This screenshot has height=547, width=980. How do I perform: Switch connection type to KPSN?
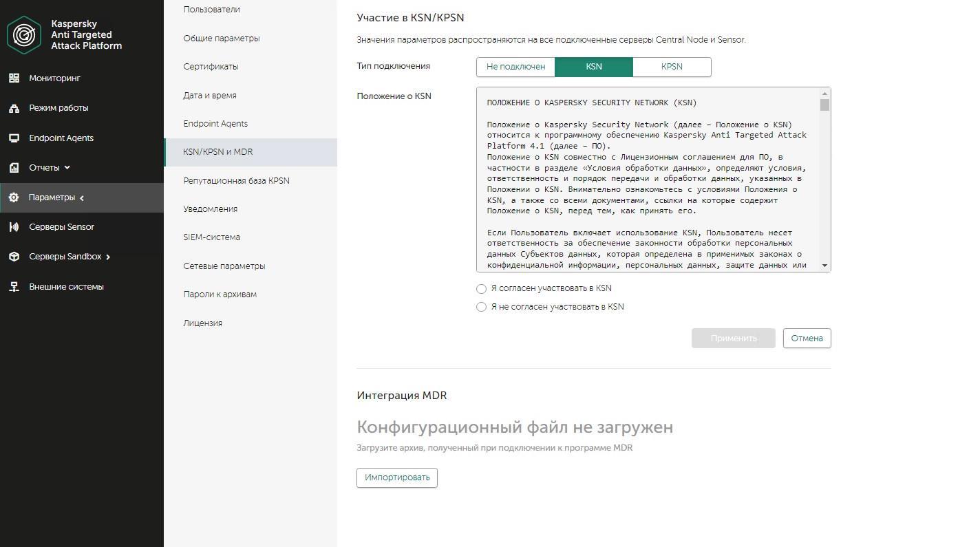tap(672, 67)
